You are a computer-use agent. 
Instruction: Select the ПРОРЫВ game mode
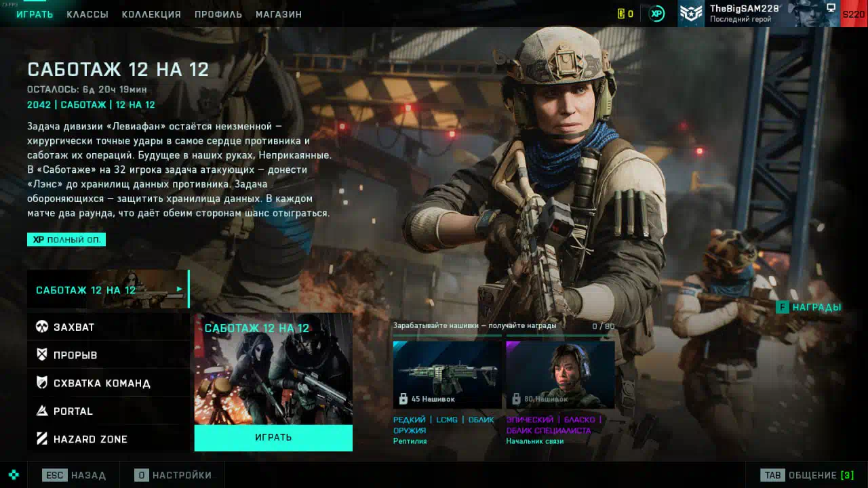click(x=108, y=355)
